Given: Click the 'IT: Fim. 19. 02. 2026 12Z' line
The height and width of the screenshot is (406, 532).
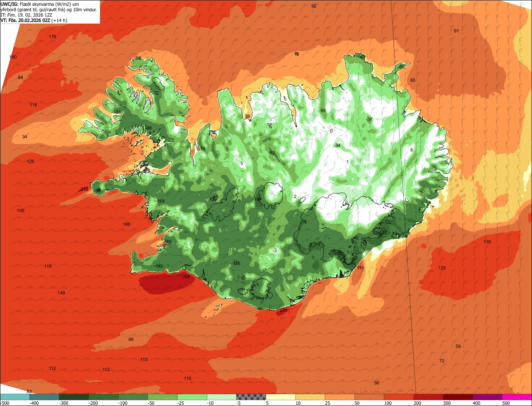Looking at the screenshot, I should (26, 15).
